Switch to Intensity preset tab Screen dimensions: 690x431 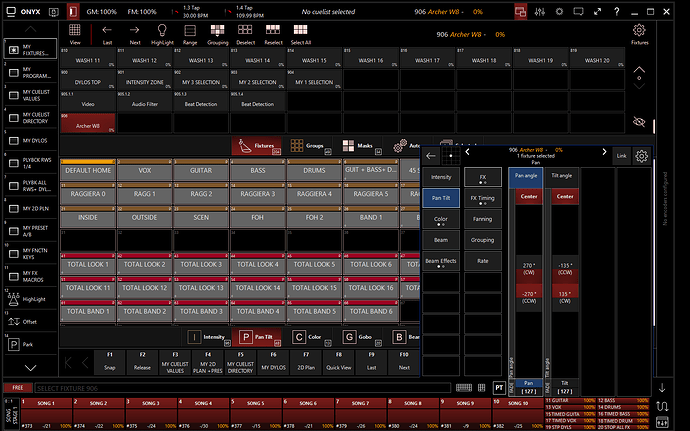coord(209,337)
